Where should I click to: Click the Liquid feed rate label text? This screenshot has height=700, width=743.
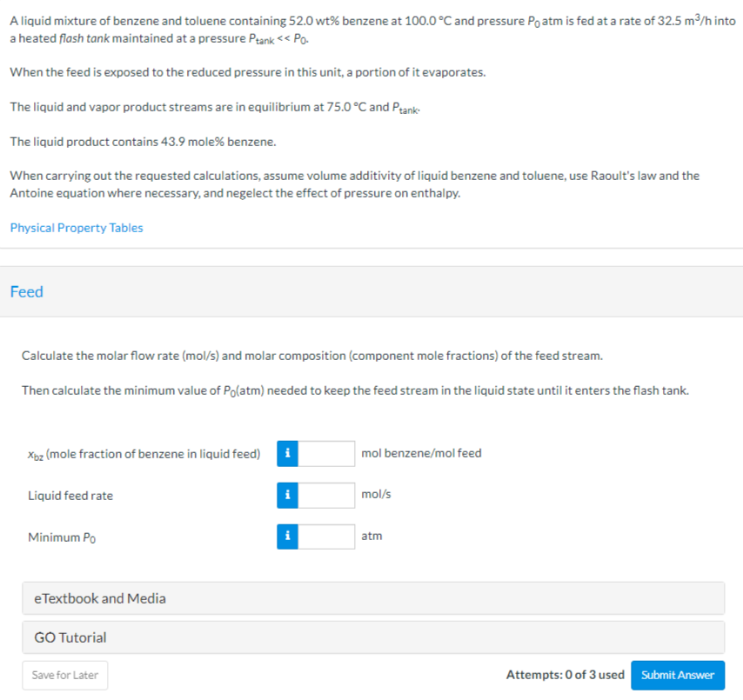click(x=70, y=496)
